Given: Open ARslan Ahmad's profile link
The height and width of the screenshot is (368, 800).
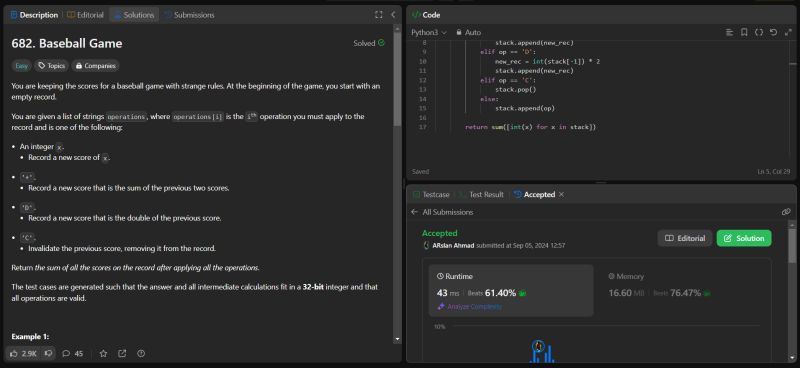Looking at the screenshot, I should tap(453, 246).
